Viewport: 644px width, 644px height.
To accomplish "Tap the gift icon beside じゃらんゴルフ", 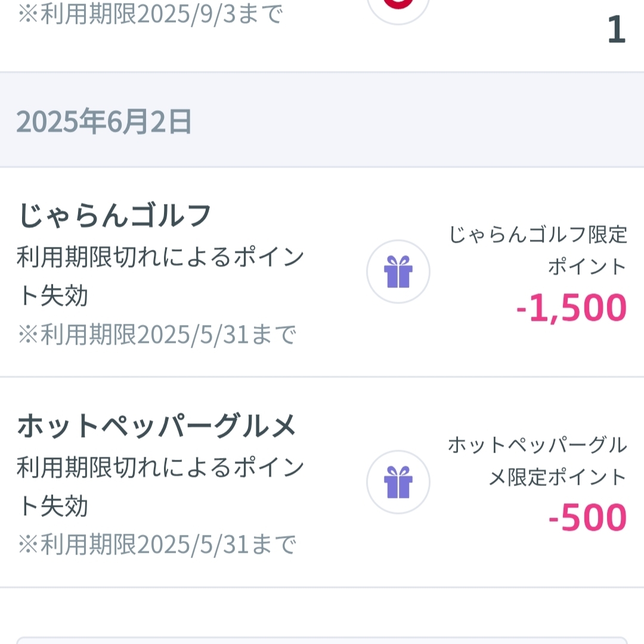I will (x=398, y=272).
